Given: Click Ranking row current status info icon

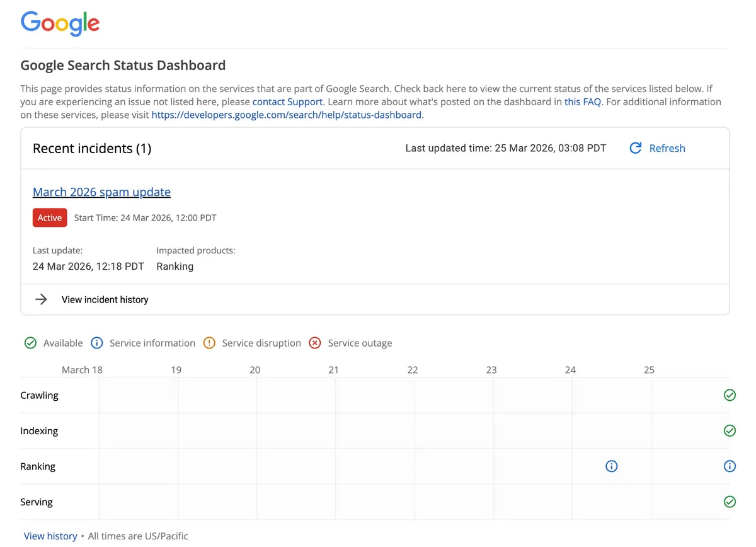Looking at the screenshot, I should pos(730,466).
